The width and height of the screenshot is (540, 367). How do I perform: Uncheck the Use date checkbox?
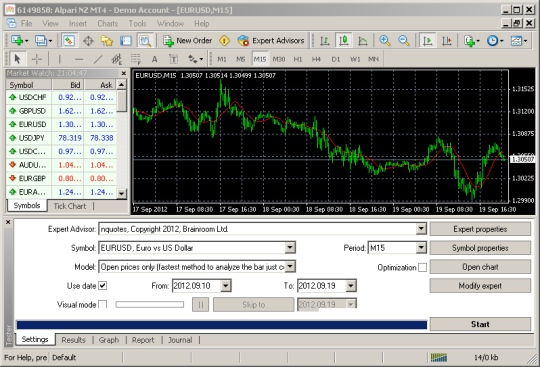103,285
